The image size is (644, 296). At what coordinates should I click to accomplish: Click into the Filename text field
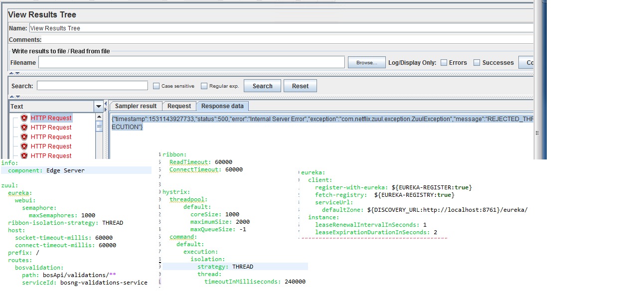tap(191, 62)
